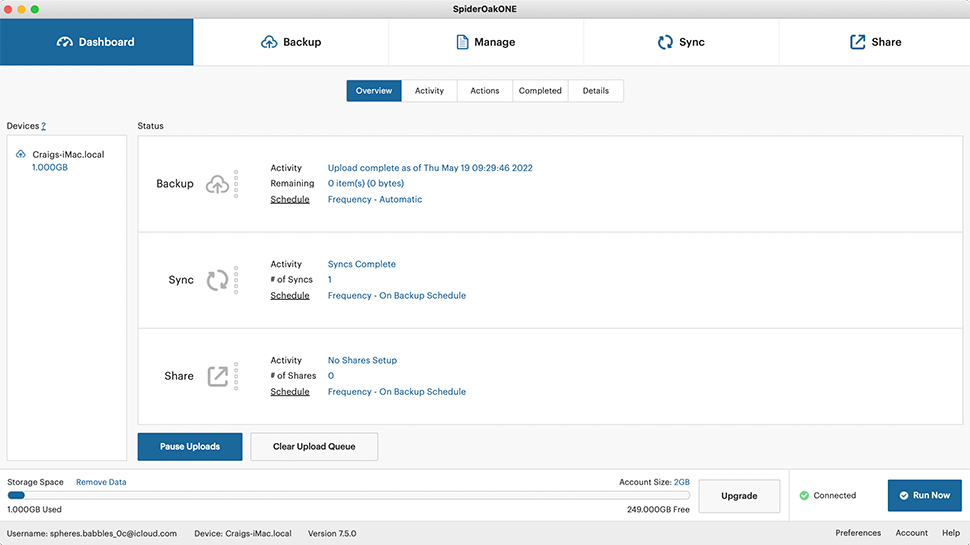This screenshot has width=970, height=545.
Task: Click the Backup cloud upload status icon
Action: click(217, 185)
